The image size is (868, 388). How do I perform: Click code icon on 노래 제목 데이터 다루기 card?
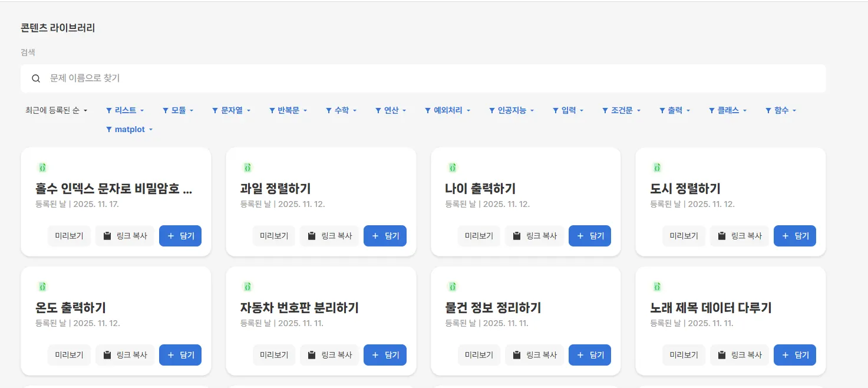(x=657, y=287)
